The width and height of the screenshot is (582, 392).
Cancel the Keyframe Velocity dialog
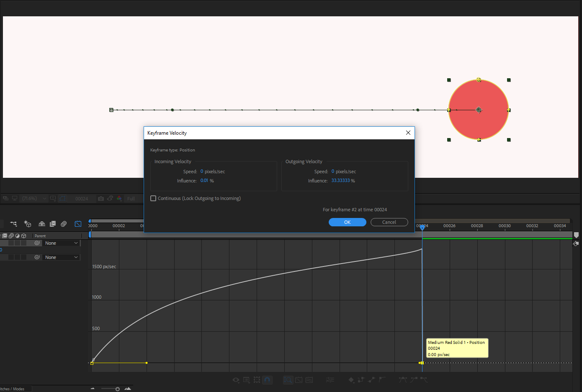(x=389, y=222)
